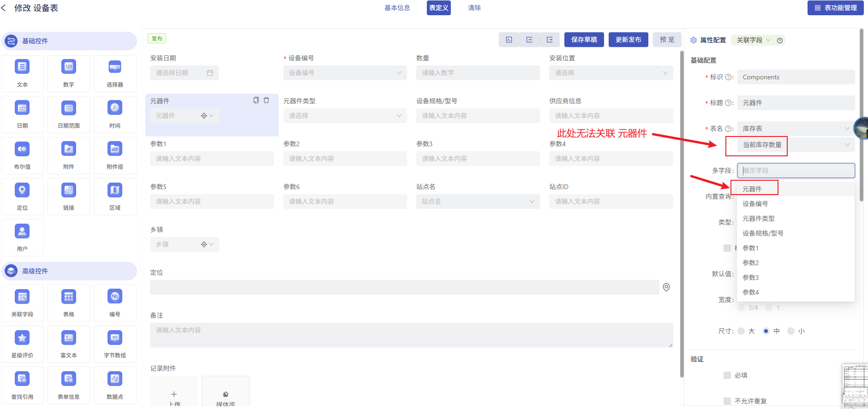Click the help icon next to 关联字段
This screenshot has width=868, height=409.
780,41
